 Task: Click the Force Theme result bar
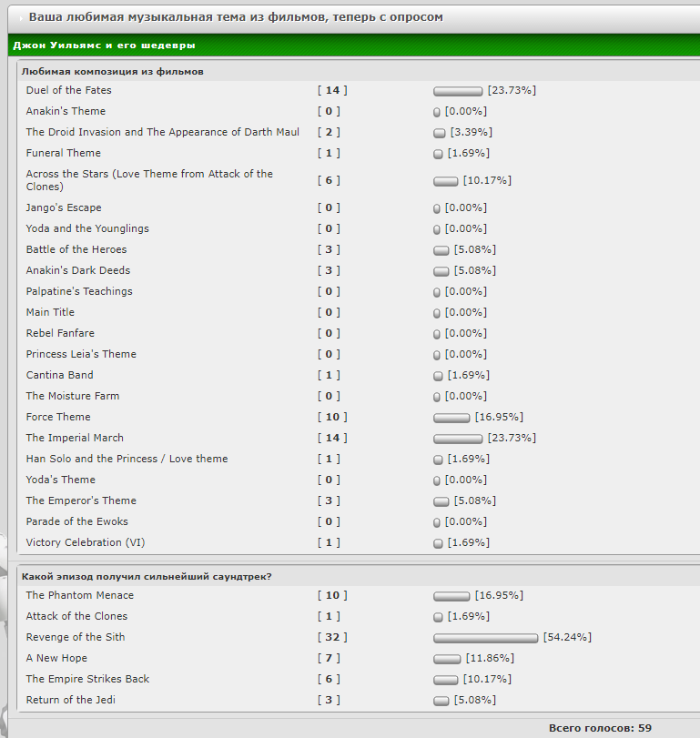[451, 418]
